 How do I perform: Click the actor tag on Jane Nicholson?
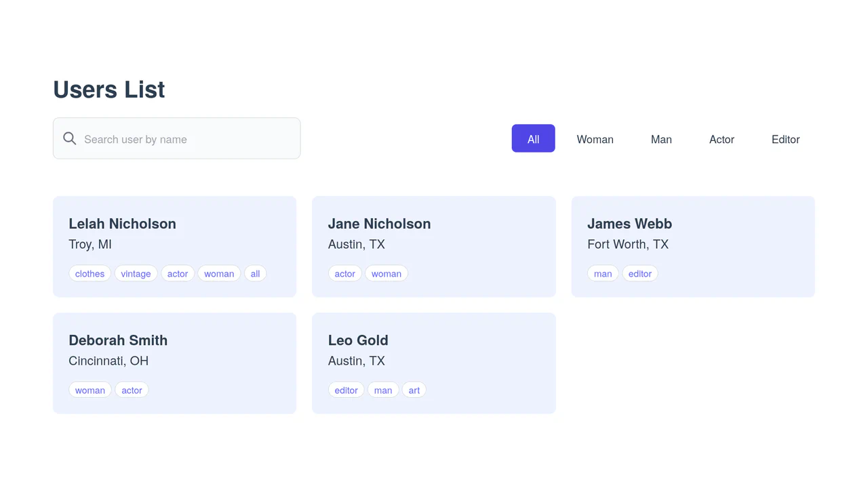point(344,274)
